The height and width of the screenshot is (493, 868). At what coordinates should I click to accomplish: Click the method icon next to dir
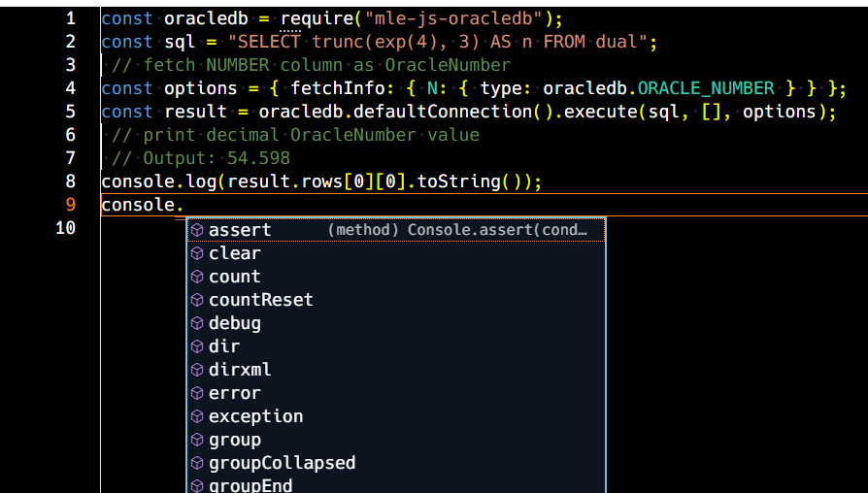(197, 346)
